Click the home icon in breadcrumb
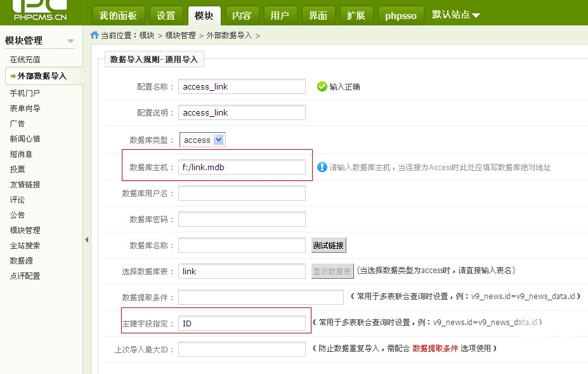 (95, 36)
